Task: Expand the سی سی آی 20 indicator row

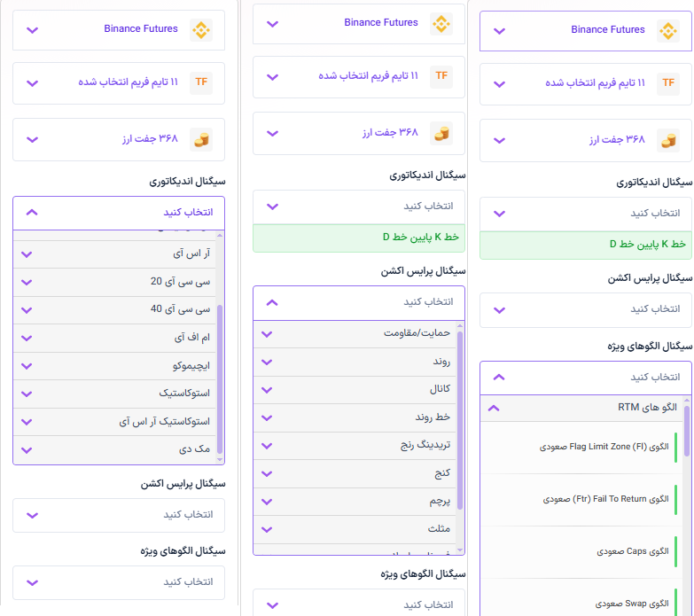Action: tap(114, 282)
